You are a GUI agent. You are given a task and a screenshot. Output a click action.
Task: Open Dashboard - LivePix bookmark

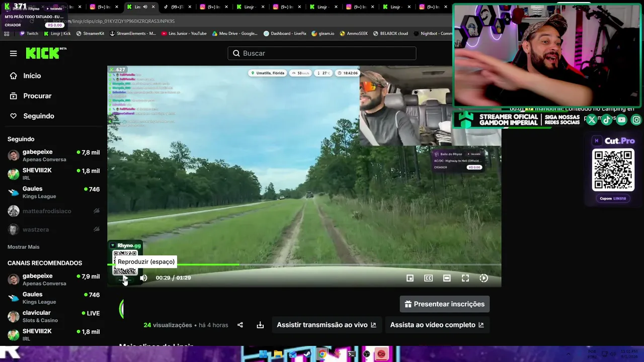tap(285, 34)
